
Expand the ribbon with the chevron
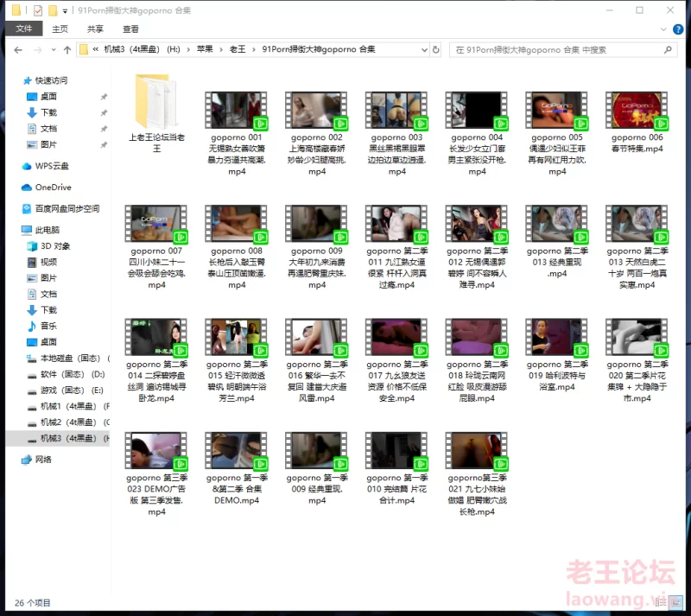663,29
